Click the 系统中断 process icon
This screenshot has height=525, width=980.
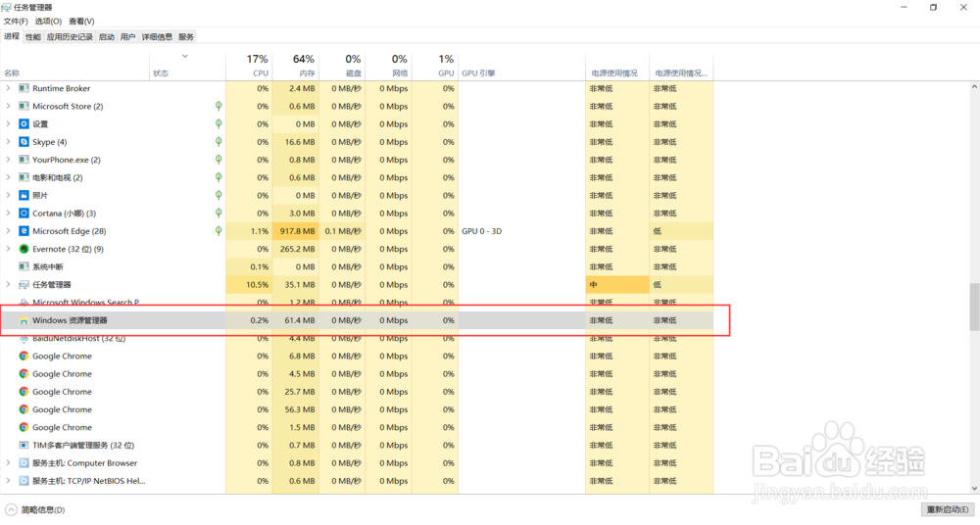point(24,266)
